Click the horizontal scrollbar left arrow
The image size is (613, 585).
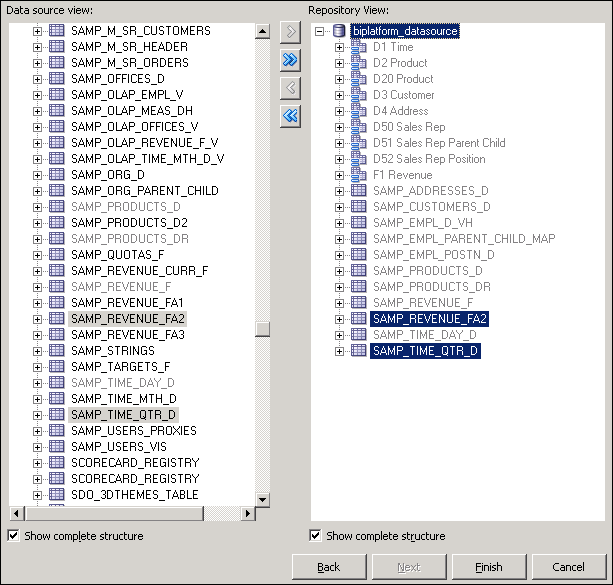click(x=16, y=513)
